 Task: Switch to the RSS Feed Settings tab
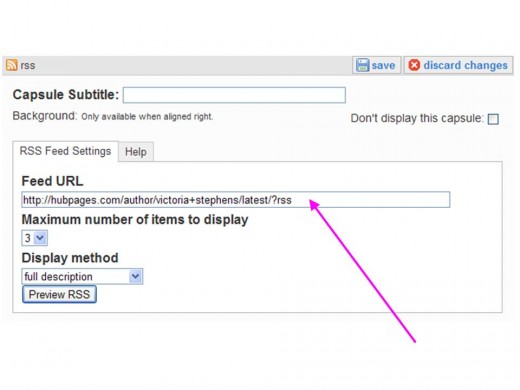65,151
